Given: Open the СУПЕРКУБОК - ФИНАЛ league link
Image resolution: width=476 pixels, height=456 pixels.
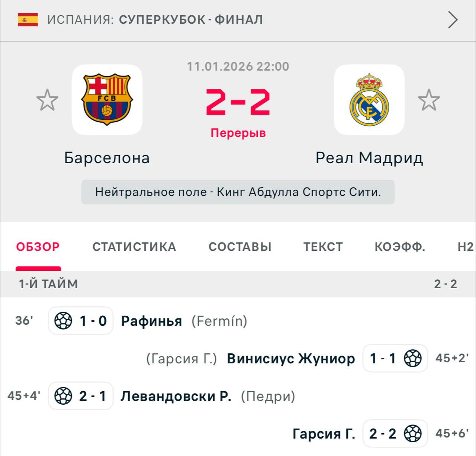Looking at the screenshot, I should (x=191, y=20).
